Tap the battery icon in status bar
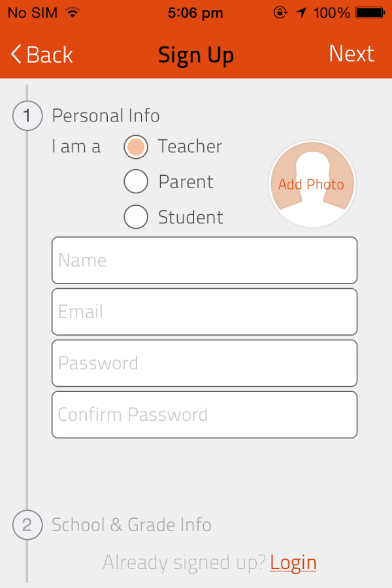392x588 pixels. 370,12
